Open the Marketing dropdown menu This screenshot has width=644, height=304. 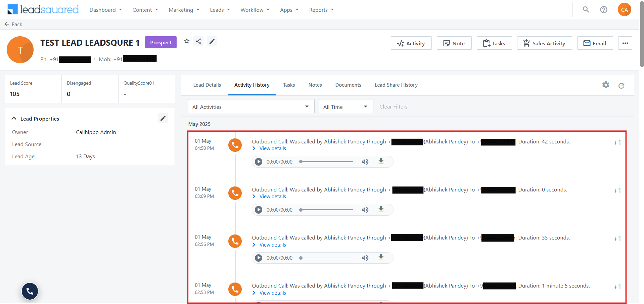184,10
